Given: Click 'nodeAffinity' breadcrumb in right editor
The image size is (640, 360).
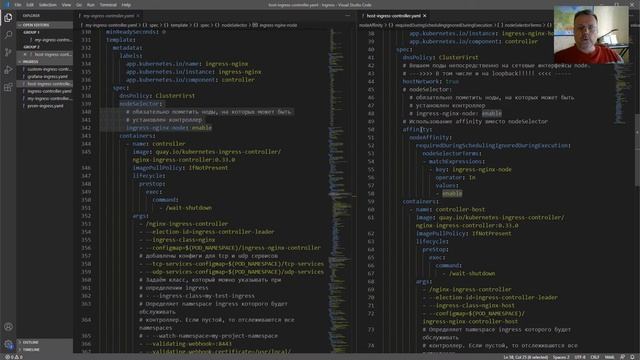Looking at the screenshot, I should (371, 25).
